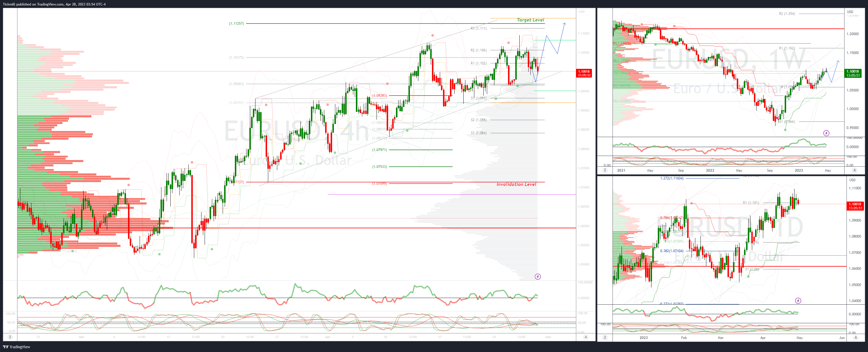
Task: Click 0.95000 on the weekly price axis
Action: point(853,127)
